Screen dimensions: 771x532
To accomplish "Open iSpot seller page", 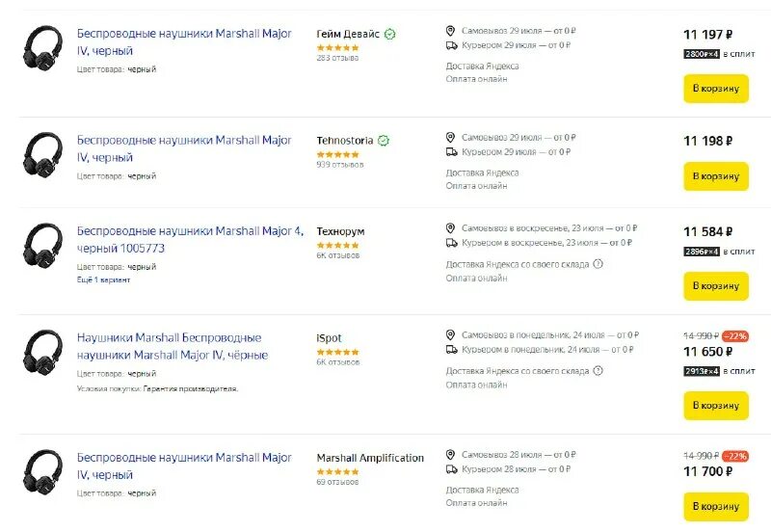I will pos(329,338).
